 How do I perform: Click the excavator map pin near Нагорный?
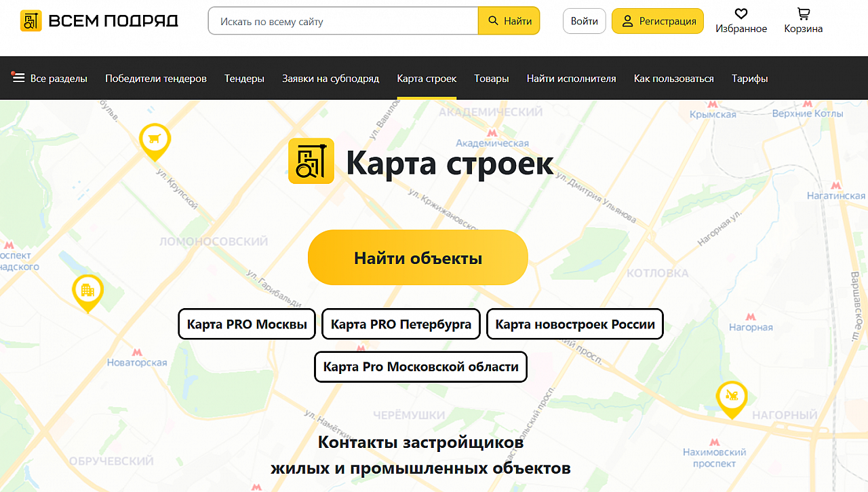732,397
